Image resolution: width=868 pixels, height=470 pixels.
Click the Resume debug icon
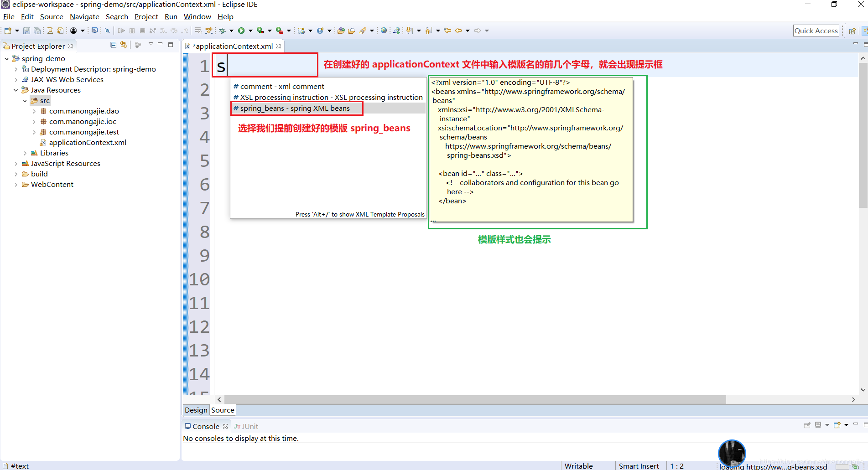click(121, 31)
